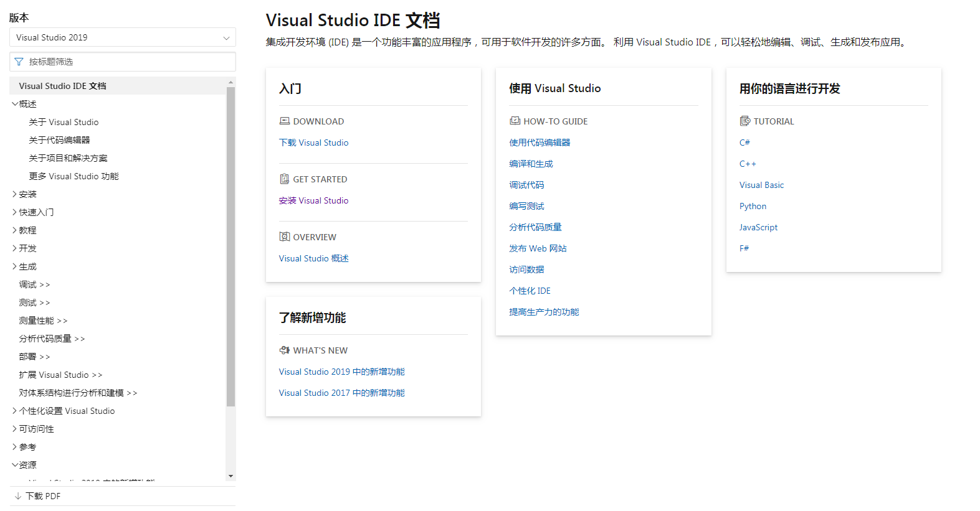Click the sidebar scrollbar thumb
This screenshot has height=511, width=980.
pyautogui.click(x=231, y=246)
